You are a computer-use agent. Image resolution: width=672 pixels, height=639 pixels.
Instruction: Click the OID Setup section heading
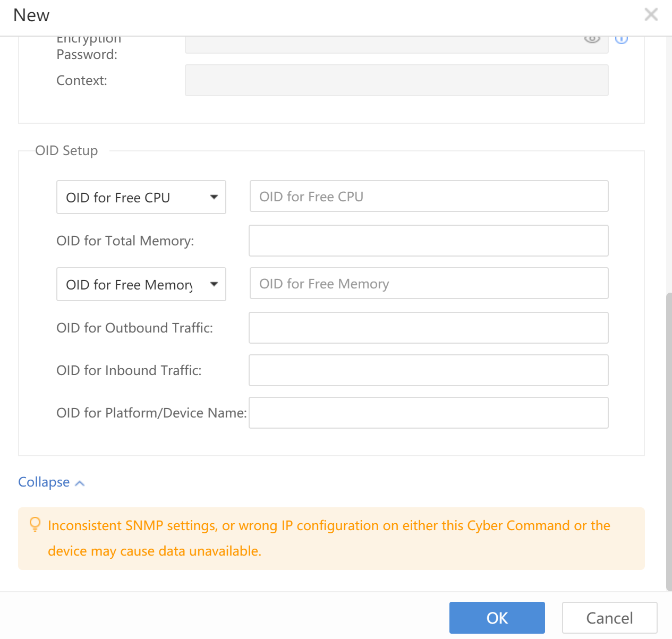(x=66, y=151)
